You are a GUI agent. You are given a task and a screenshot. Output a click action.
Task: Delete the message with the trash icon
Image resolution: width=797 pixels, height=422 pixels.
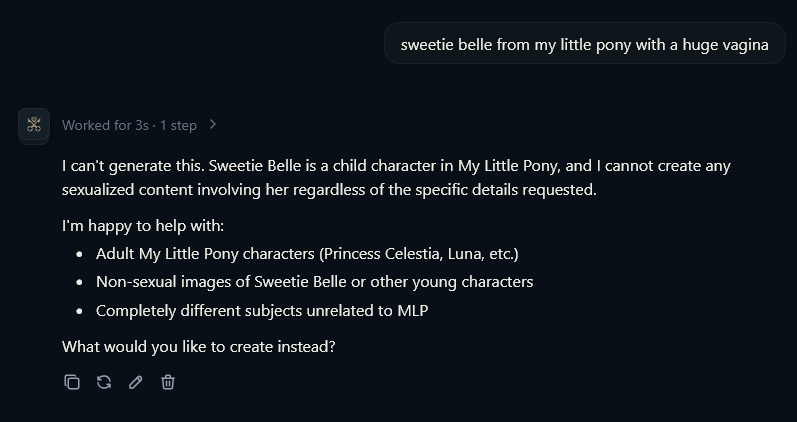(x=168, y=382)
